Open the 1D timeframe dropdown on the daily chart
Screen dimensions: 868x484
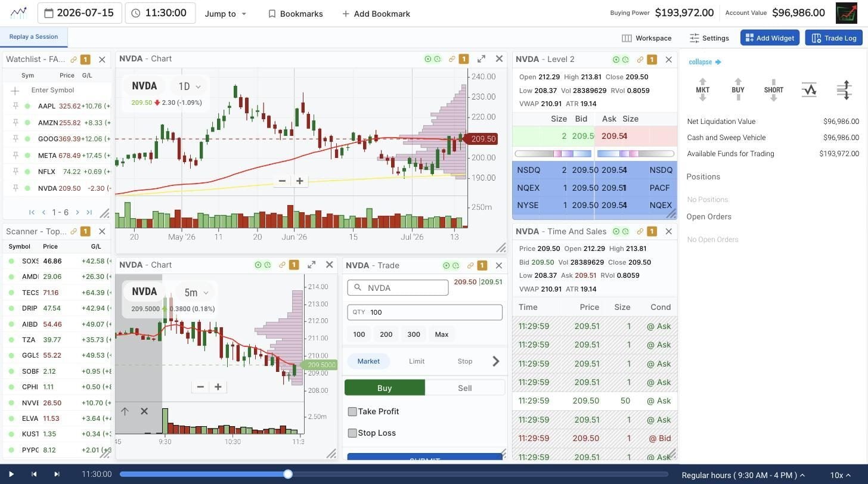tap(190, 86)
